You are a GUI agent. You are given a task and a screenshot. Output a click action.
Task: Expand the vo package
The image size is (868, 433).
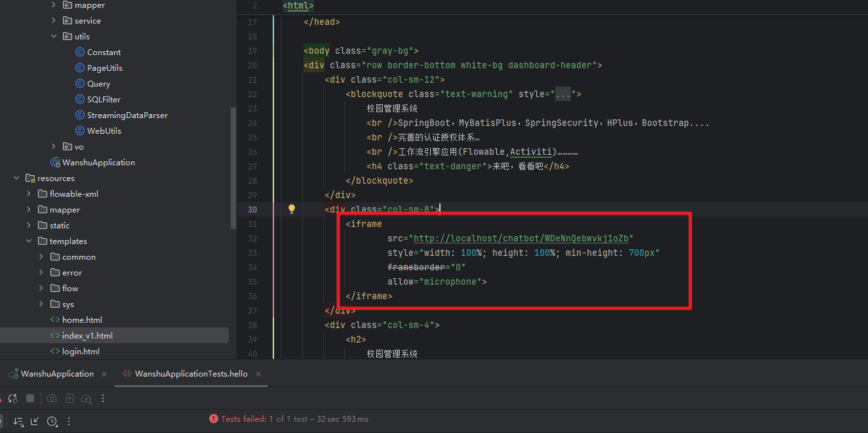click(54, 147)
